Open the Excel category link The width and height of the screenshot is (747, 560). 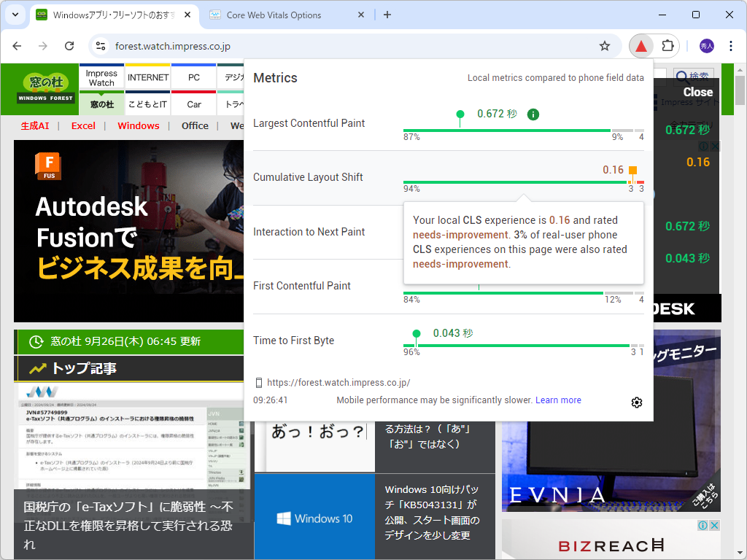pos(82,125)
